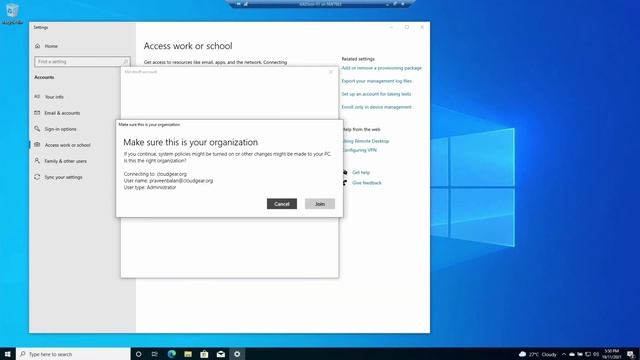This screenshot has height=360, width=640.
Task: Open Cortana from the taskbar
Action: 138,354
